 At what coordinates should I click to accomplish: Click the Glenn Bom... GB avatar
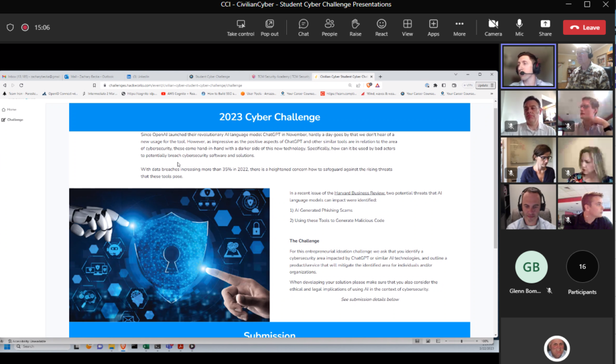pos(531,267)
